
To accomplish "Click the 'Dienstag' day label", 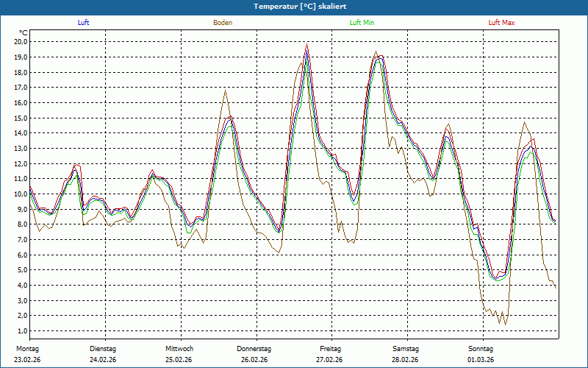I will point(103,348).
